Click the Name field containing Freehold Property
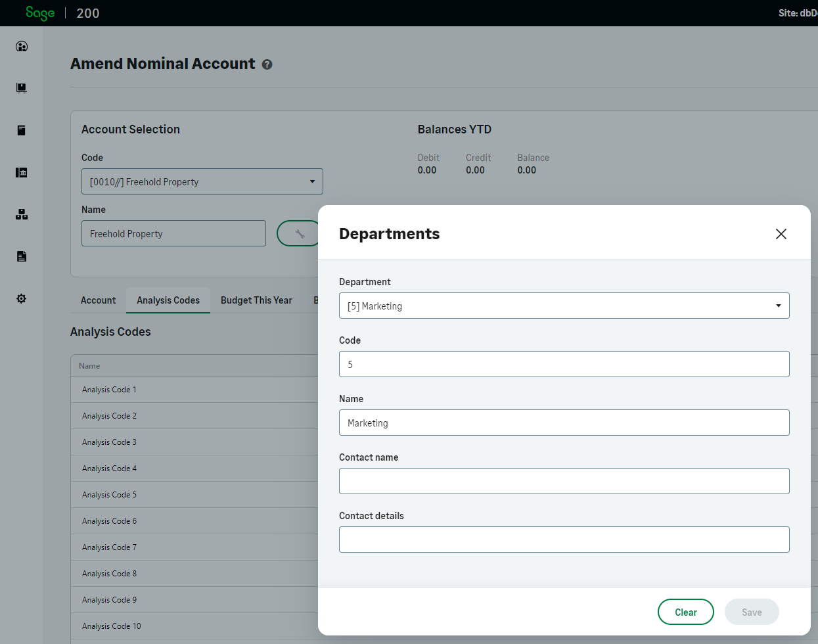 click(x=173, y=233)
